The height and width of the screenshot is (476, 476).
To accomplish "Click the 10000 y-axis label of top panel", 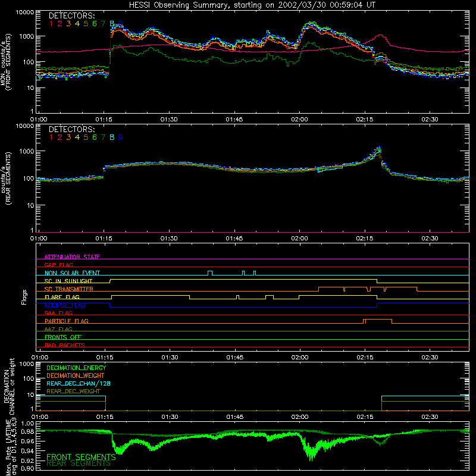I will (25, 12).
